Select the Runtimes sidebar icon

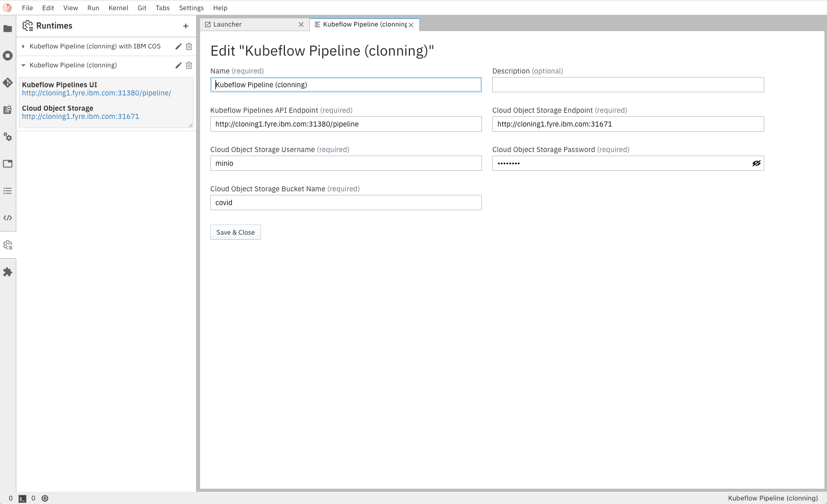pyautogui.click(x=8, y=245)
